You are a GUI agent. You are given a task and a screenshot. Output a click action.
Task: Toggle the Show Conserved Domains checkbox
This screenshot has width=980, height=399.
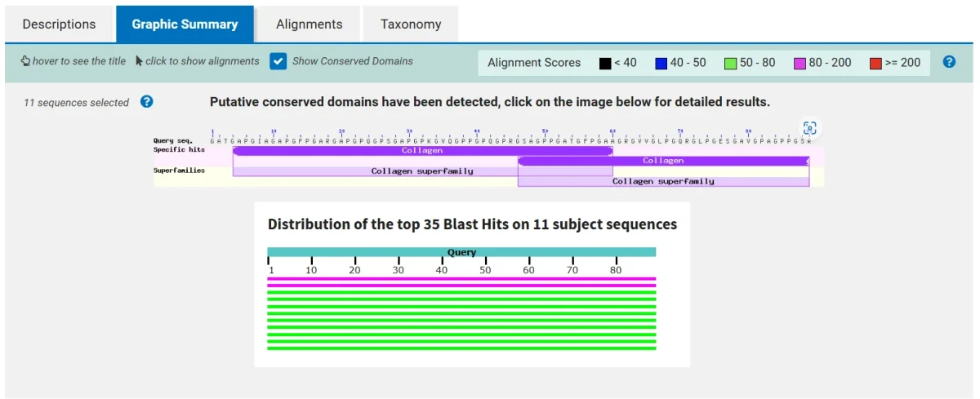click(278, 61)
